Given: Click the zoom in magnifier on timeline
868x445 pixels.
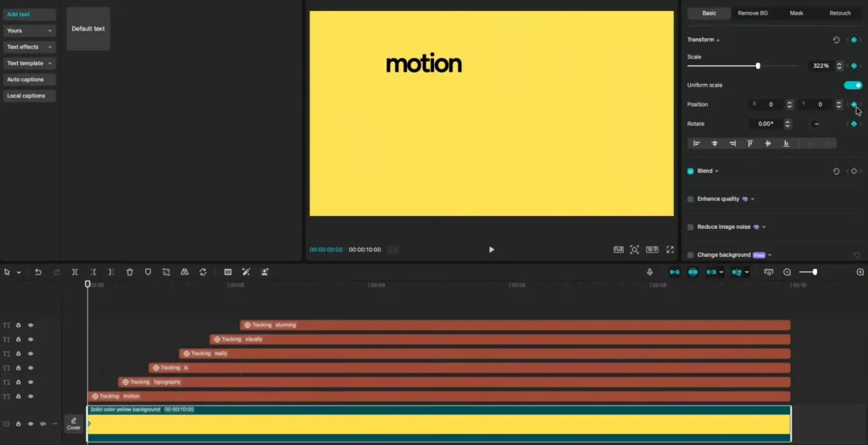Looking at the screenshot, I should (860, 272).
